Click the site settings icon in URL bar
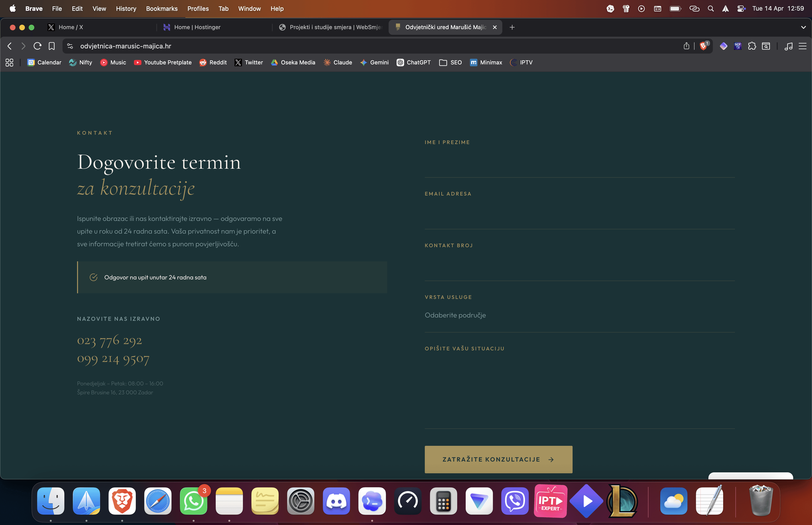Image resolution: width=812 pixels, height=525 pixels. (x=70, y=46)
